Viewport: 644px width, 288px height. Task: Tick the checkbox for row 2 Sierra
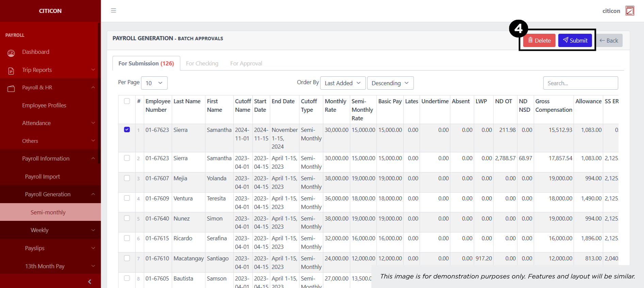pos(127,158)
